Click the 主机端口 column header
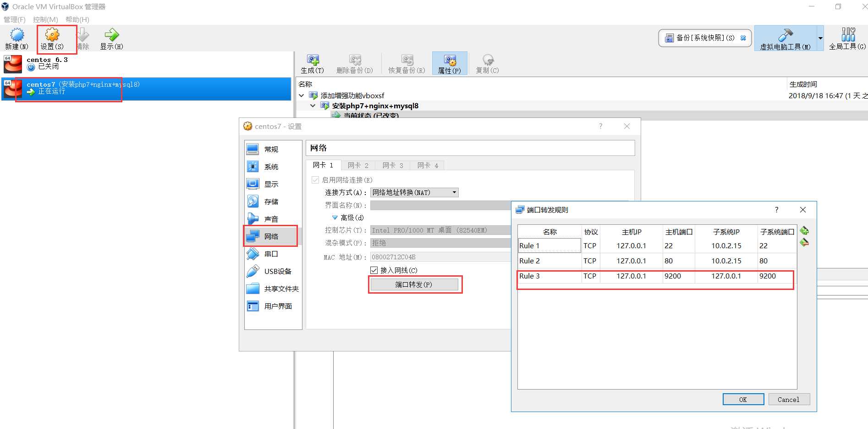The width and height of the screenshot is (868, 429). point(679,232)
